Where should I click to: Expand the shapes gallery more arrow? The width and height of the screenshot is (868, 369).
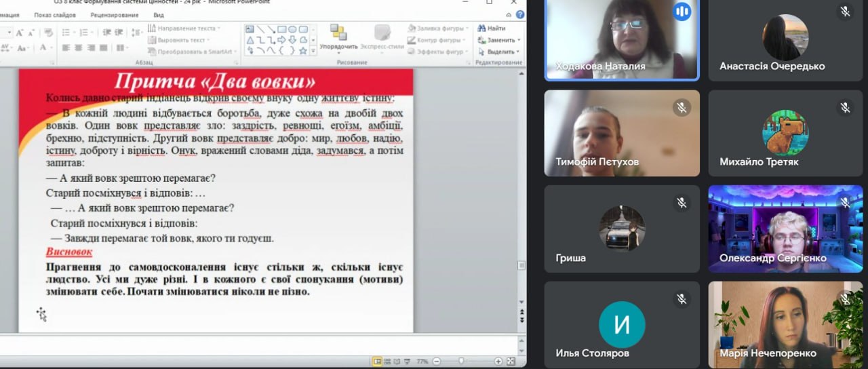click(x=313, y=51)
